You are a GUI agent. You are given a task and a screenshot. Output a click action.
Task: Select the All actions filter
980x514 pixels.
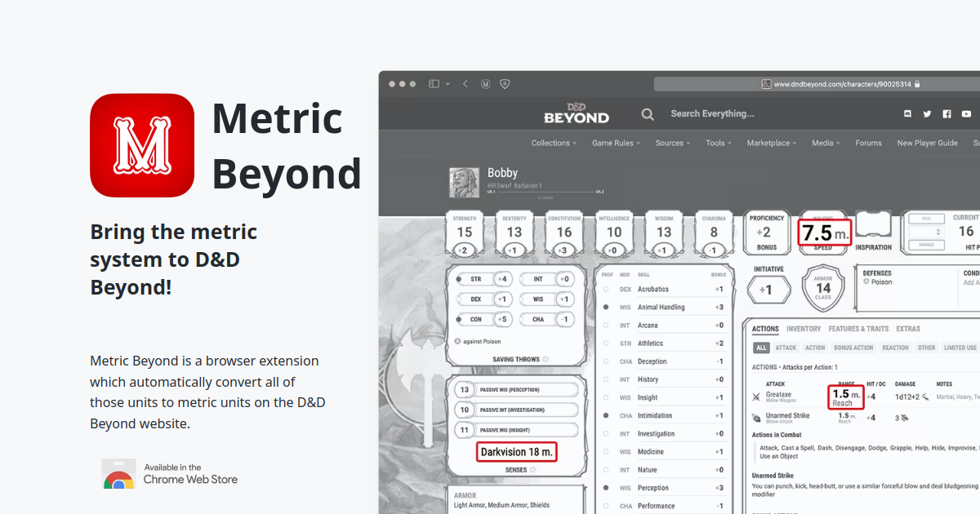coord(761,348)
